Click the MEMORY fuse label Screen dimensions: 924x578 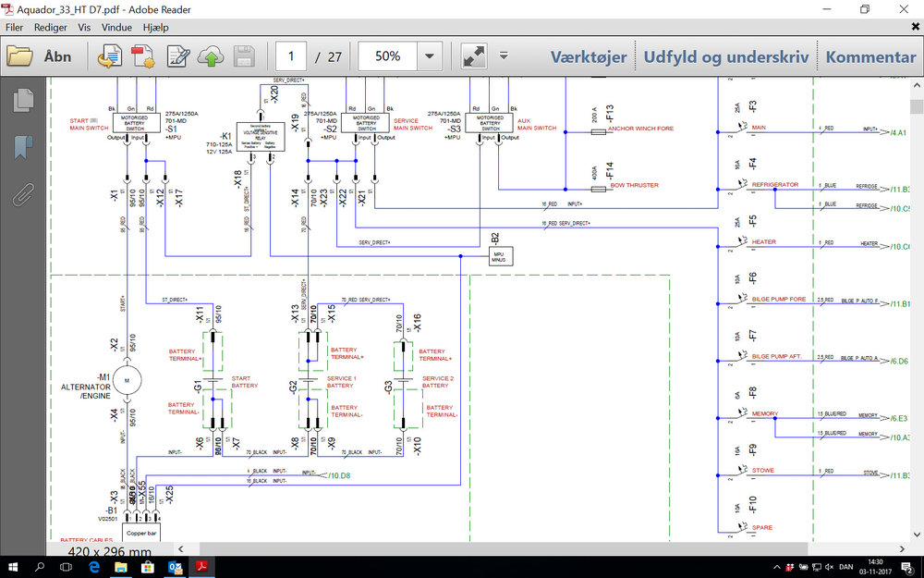[x=765, y=413]
